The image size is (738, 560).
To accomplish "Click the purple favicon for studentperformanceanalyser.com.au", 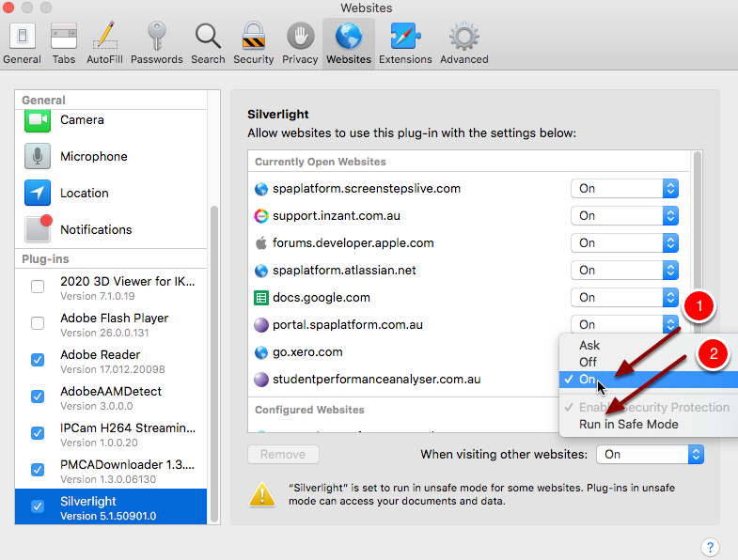I will pos(261,380).
